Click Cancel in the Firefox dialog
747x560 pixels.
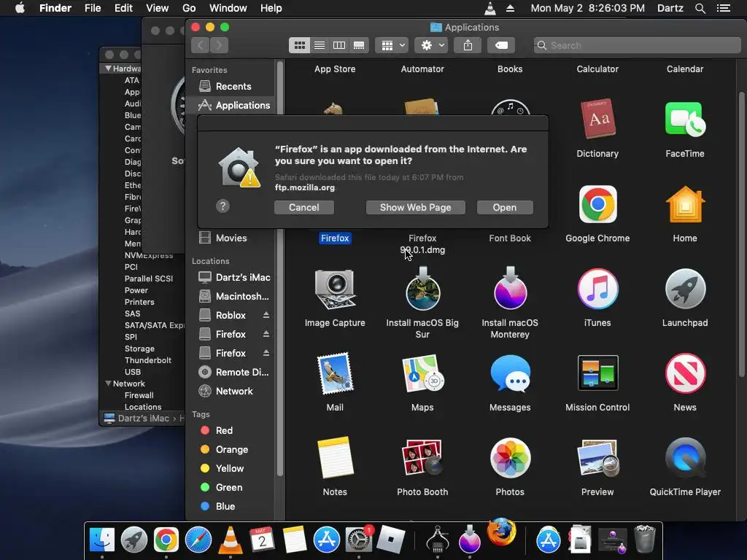point(304,207)
